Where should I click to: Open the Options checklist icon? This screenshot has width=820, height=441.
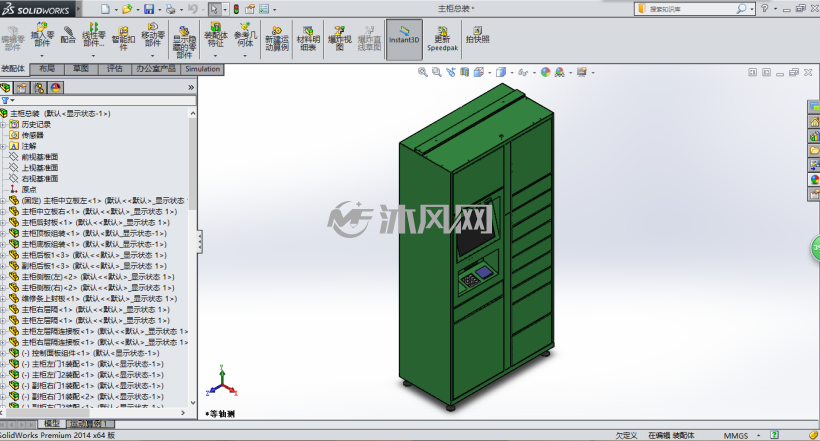click(x=264, y=9)
